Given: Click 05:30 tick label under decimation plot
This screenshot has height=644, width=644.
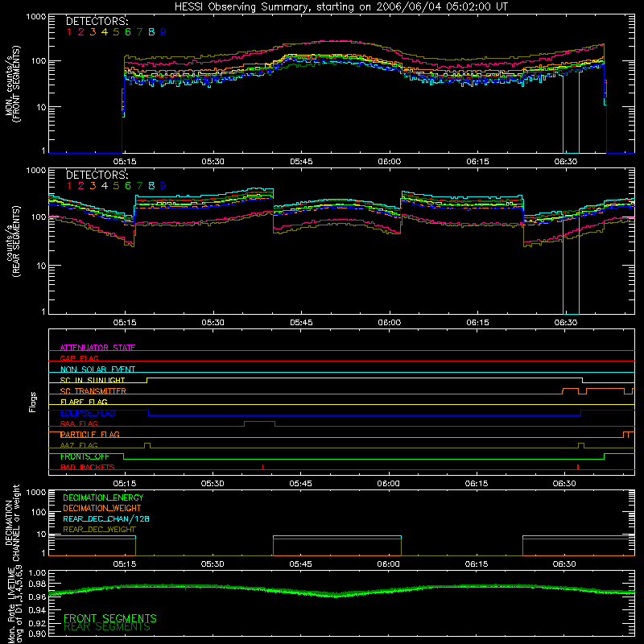Looking at the screenshot, I should point(213,564).
